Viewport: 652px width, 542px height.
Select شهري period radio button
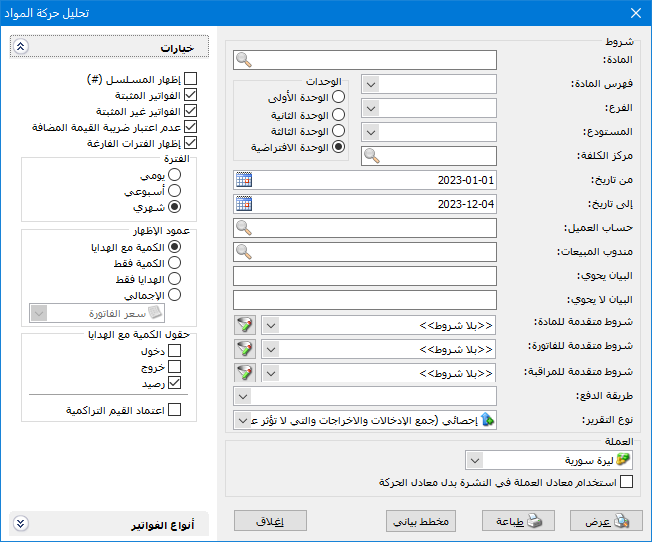click(174, 207)
